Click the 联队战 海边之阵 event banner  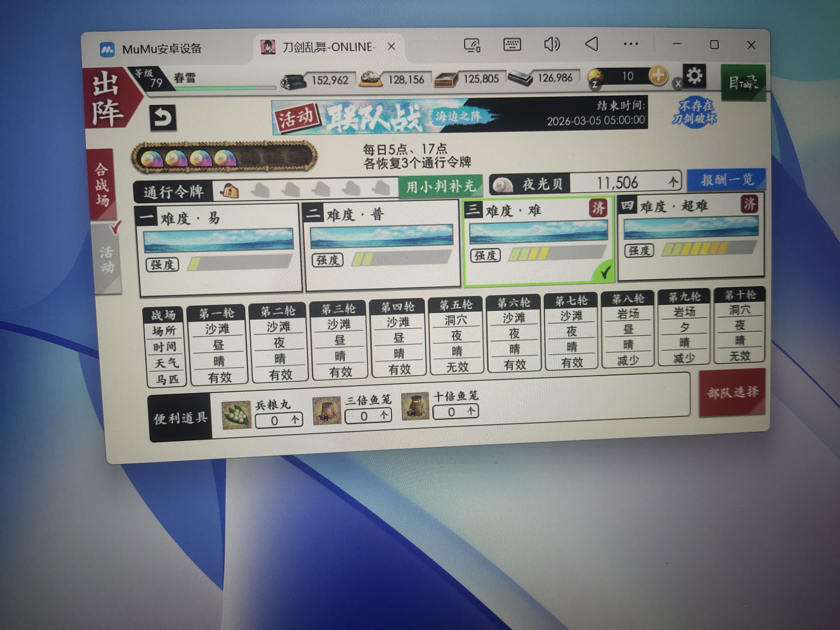coord(459,115)
